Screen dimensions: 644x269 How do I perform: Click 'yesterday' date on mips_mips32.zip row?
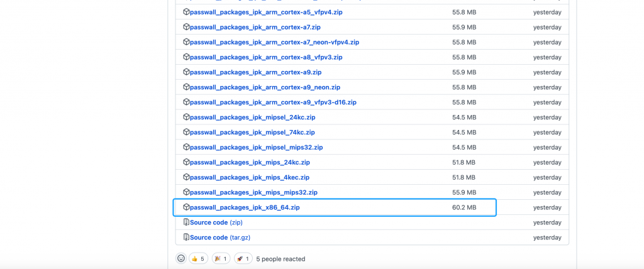(547, 192)
